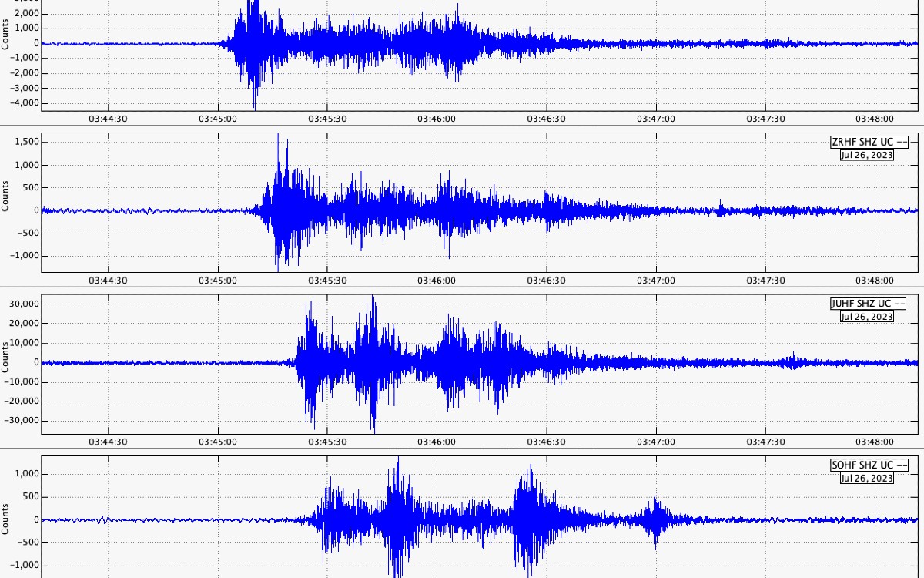Click 03:46:30 tick below the JUHF trace
This screenshot has width=924, height=578.
[x=546, y=442]
